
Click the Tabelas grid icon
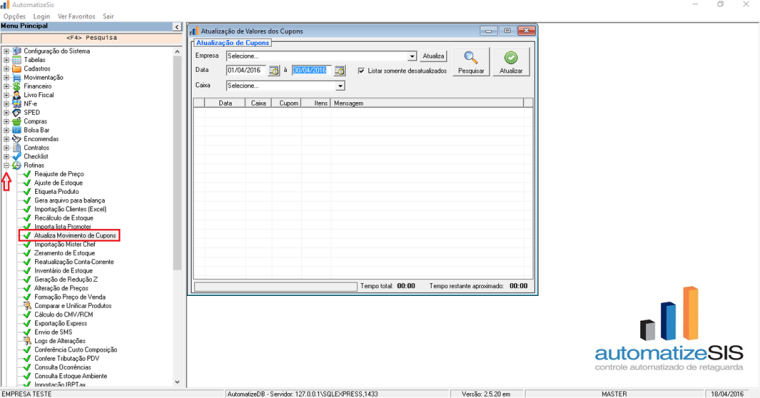[x=17, y=60]
